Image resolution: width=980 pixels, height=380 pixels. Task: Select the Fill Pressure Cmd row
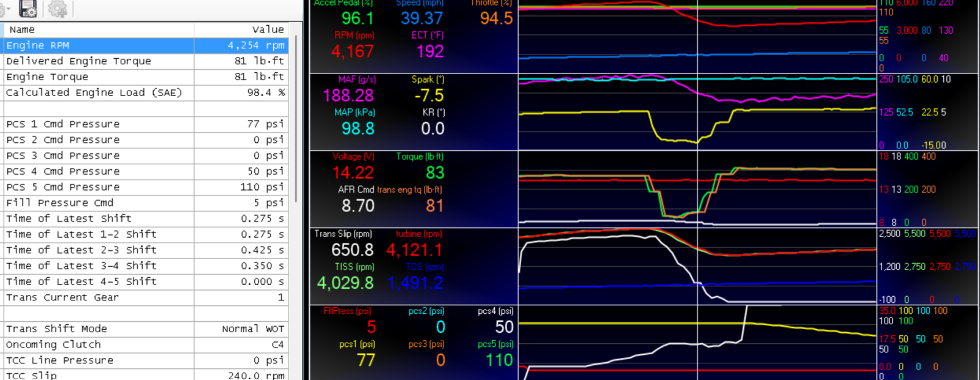pyautogui.click(x=146, y=203)
